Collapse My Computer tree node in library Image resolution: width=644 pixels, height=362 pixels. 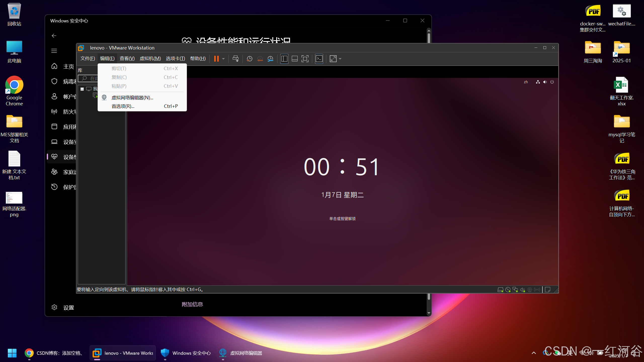point(82,89)
